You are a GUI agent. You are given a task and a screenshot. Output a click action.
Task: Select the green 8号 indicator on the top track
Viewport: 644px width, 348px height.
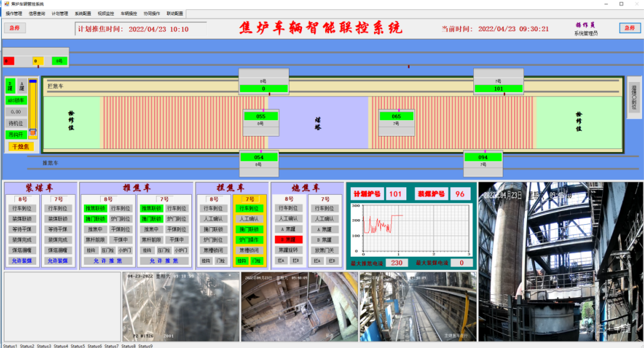(59, 61)
